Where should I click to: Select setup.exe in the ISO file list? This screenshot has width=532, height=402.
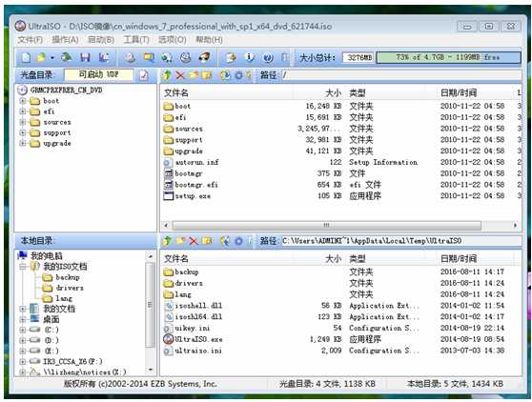pyautogui.click(x=193, y=196)
